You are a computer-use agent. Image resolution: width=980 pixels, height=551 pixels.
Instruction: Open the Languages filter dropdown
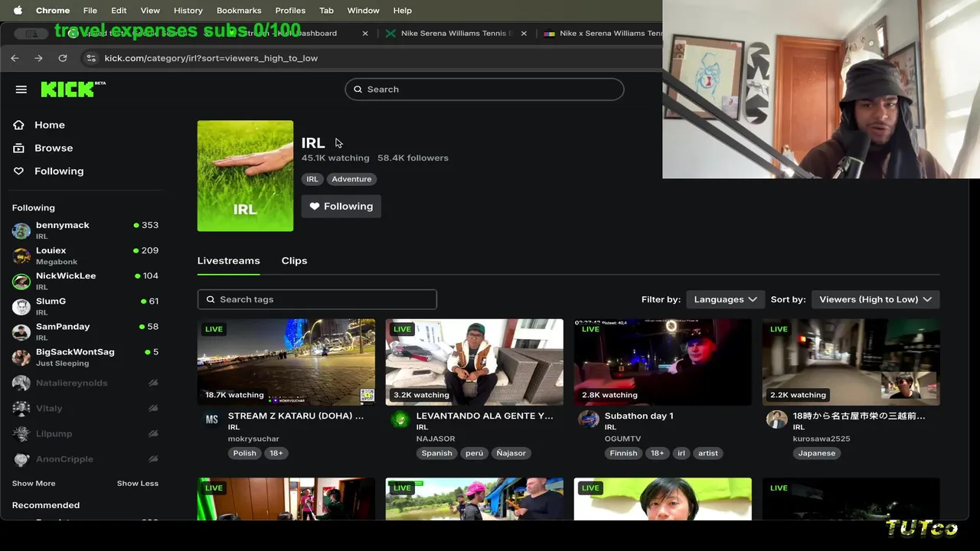click(725, 299)
